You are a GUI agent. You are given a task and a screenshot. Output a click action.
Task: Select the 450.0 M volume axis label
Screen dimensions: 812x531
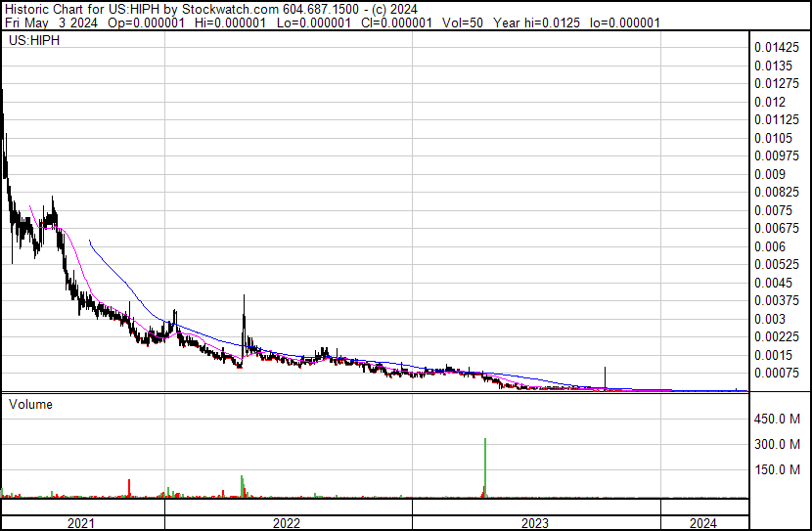(777, 419)
